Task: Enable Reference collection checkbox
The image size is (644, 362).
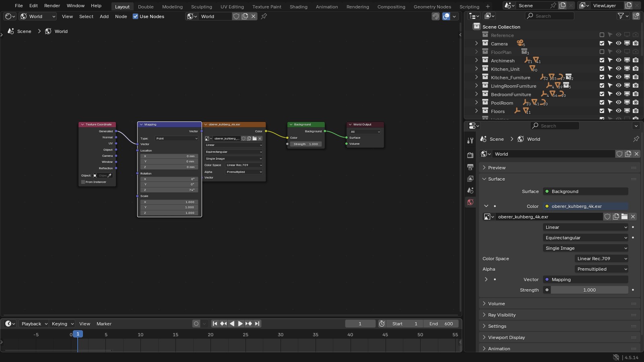Action: [602, 35]
